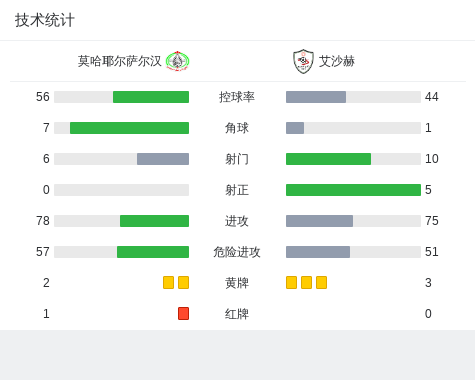
Task: Click the 莫哈耶尔萨尔汉 team logo
Action: pos(177,61)
